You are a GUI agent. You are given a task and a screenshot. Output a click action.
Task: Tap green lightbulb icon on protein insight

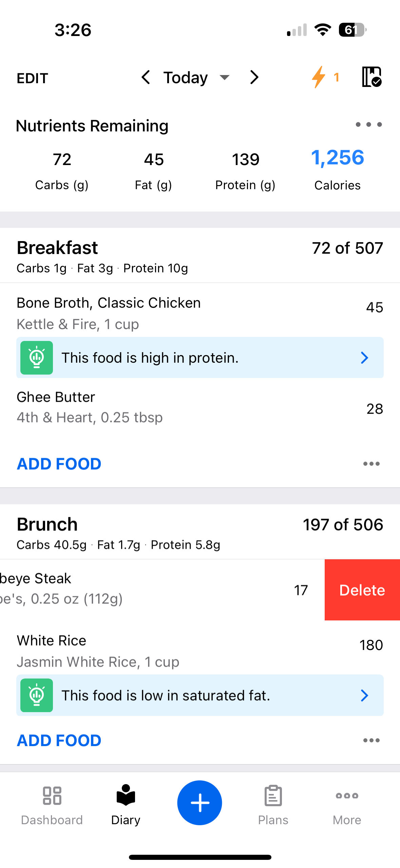click(x=37, y=358)
